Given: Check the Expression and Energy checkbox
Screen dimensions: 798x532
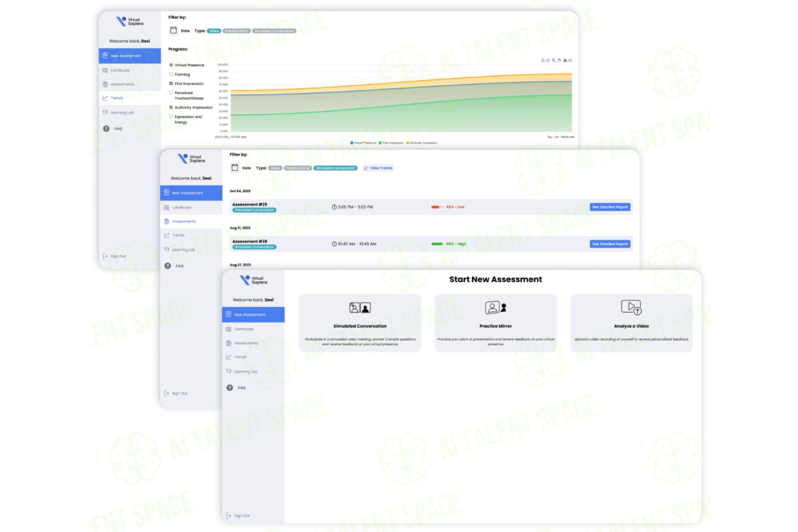Looking at the screenshot, I should tap(171, 117).
